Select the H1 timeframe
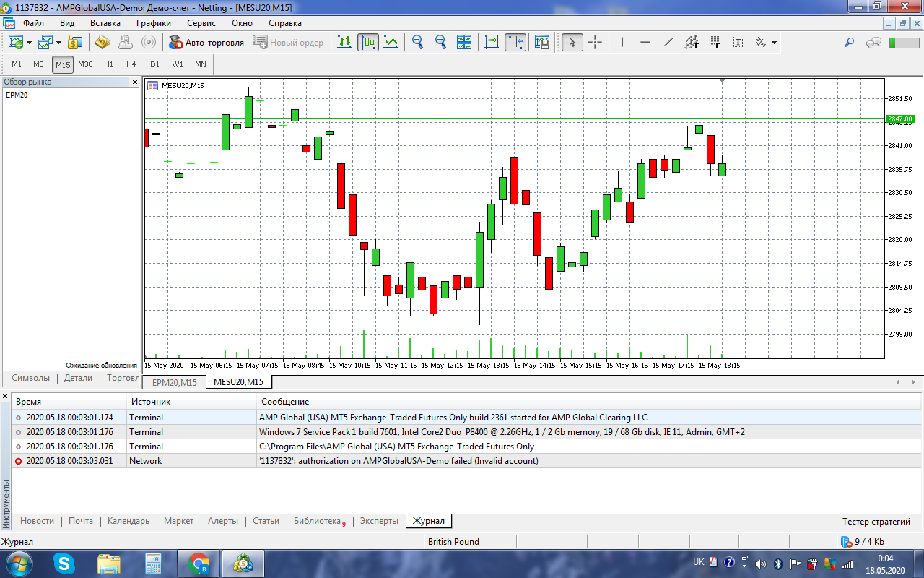 tap(108, 64)
